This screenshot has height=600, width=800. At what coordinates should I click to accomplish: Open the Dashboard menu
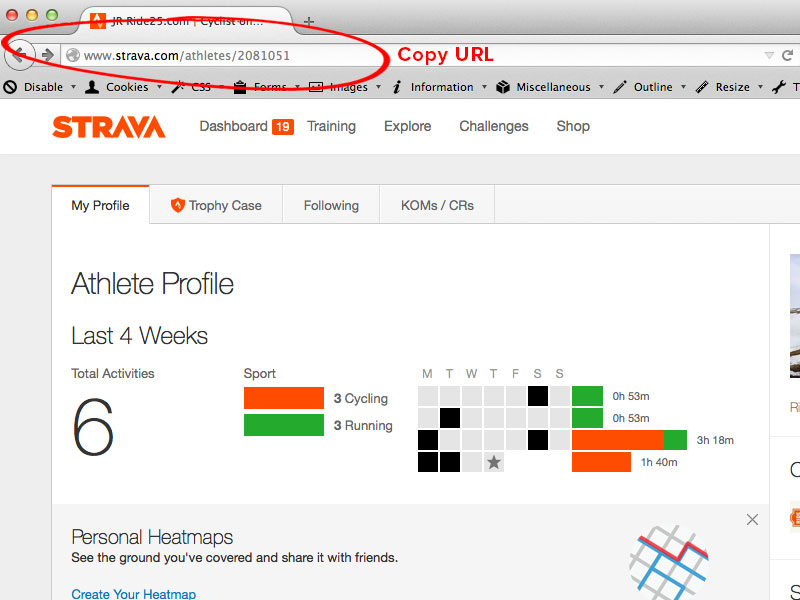[233, 127]
